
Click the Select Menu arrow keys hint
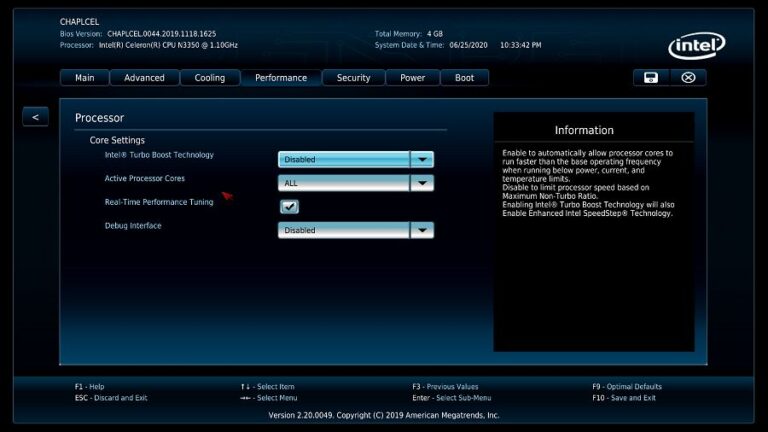click(x=268, y=398)
